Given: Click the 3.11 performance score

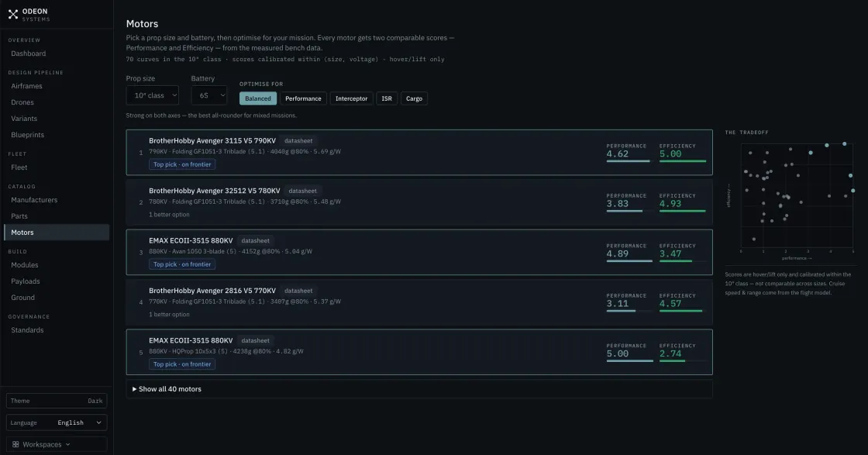Looking at the screenshot, I should (617, 304).
